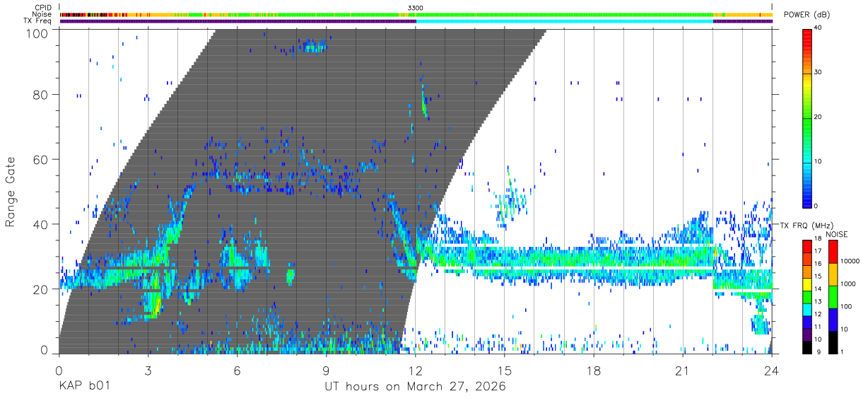Pick the green swatch in the NOISE legend
The height and width of the screenshot is (401, 868).
833,296
